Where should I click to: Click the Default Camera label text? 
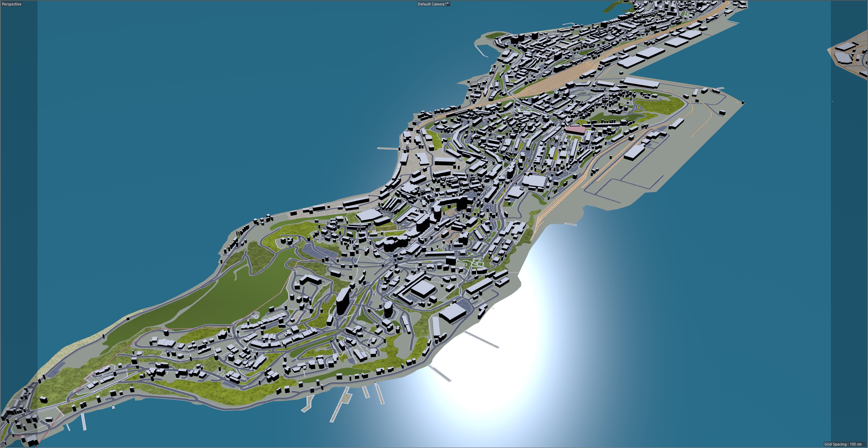[431, 4]
